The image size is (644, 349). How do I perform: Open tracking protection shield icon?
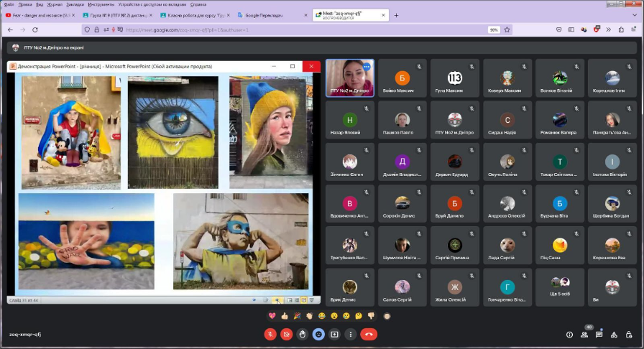(87, 29)
